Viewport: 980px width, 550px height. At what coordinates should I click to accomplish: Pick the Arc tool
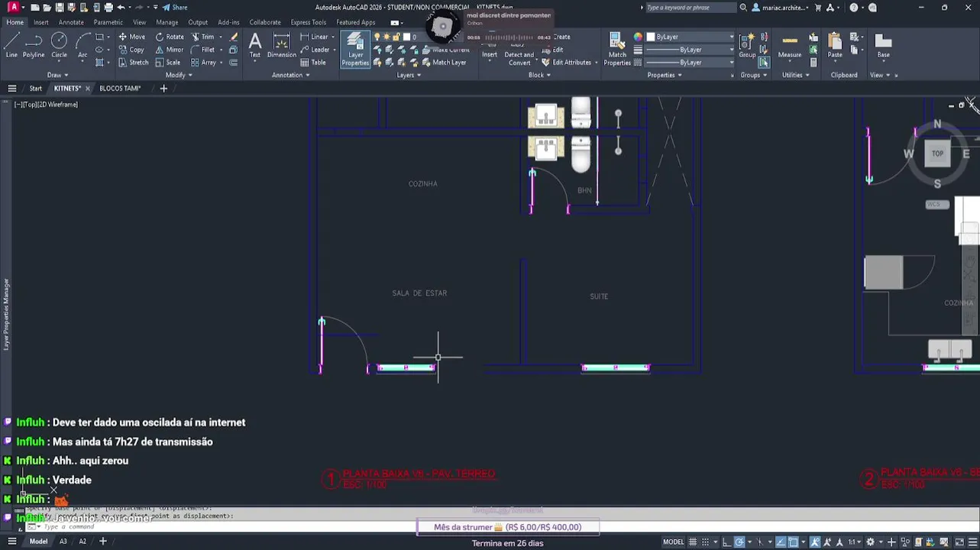(x=82, y=46)
